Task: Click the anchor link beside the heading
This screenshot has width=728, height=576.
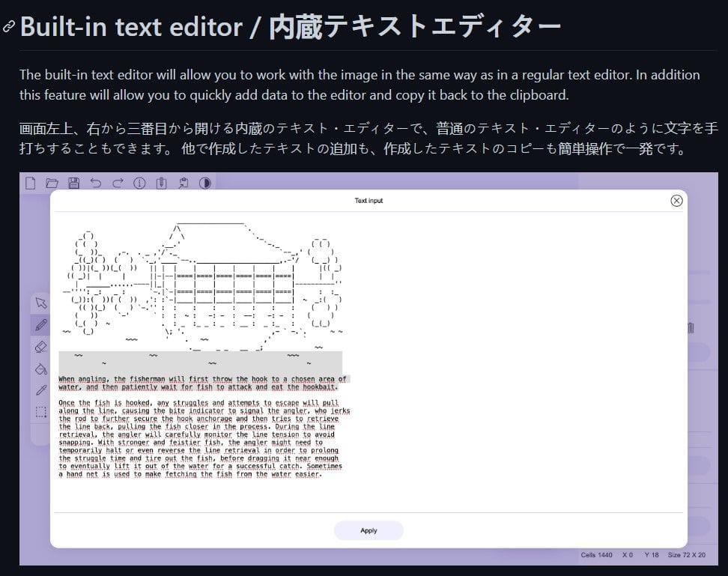Action: click(8, 27)
